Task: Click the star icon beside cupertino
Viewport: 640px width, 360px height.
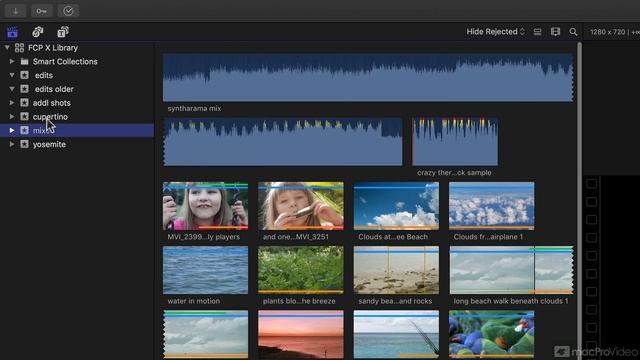Action: click(x=24, y=117)
